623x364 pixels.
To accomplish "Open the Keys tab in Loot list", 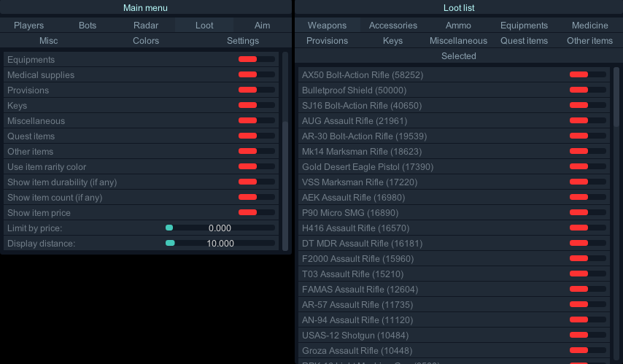I will point(393,41).
